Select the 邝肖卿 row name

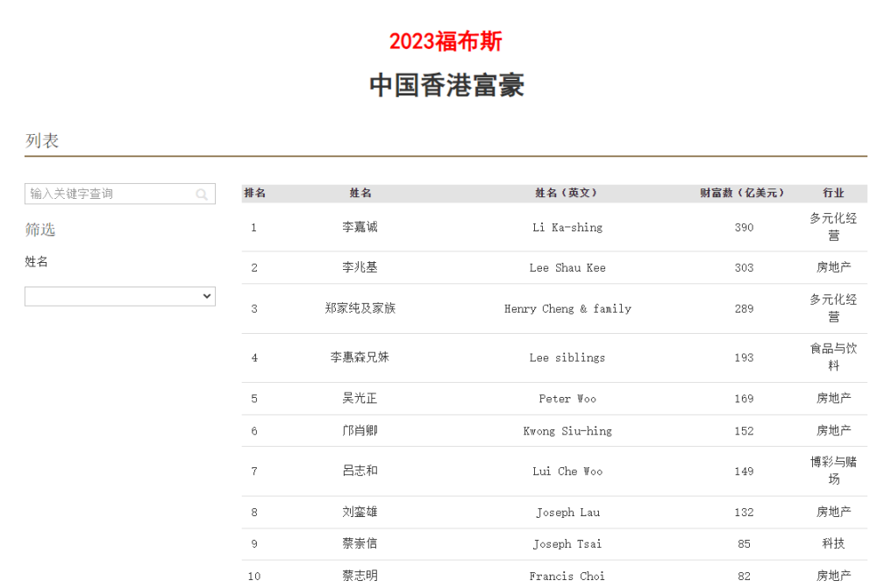pos(360,430)
